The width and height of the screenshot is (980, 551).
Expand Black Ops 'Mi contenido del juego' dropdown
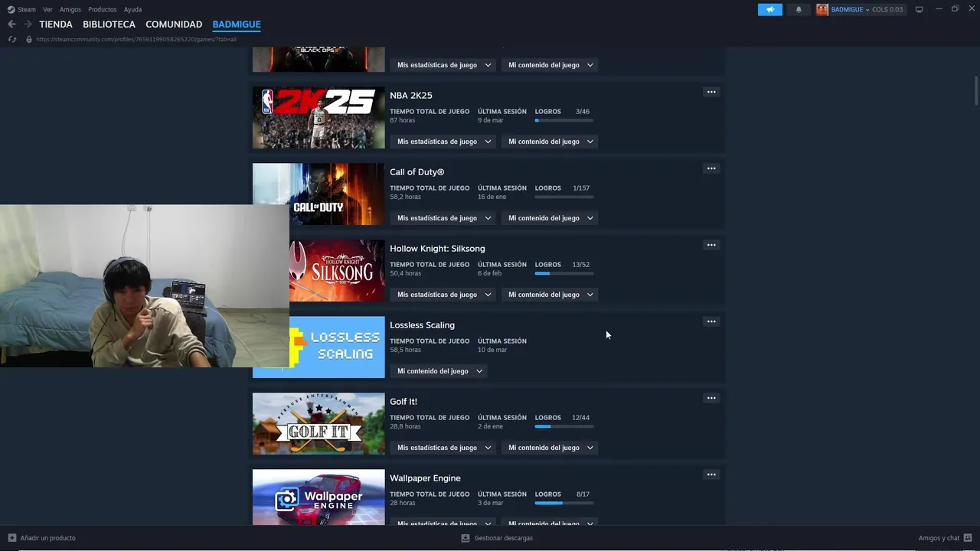pos(550,65)
